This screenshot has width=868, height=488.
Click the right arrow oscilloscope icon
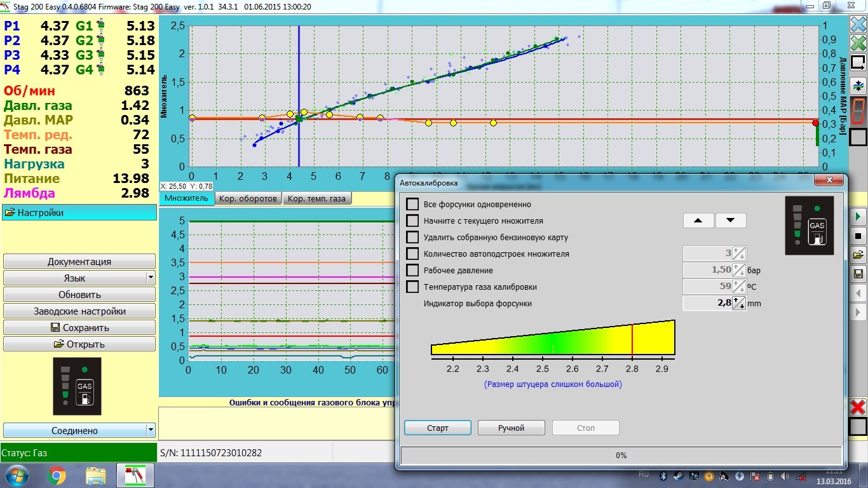point(858,312)
